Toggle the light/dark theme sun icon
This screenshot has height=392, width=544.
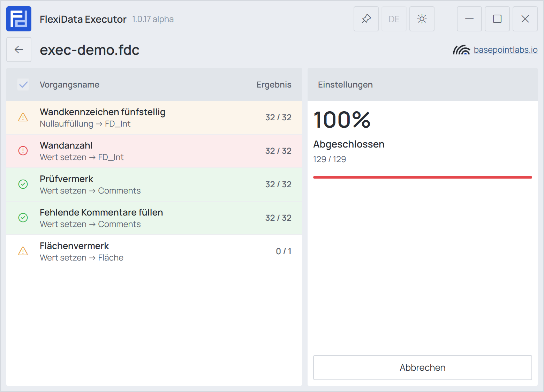[x=422, y=19]
